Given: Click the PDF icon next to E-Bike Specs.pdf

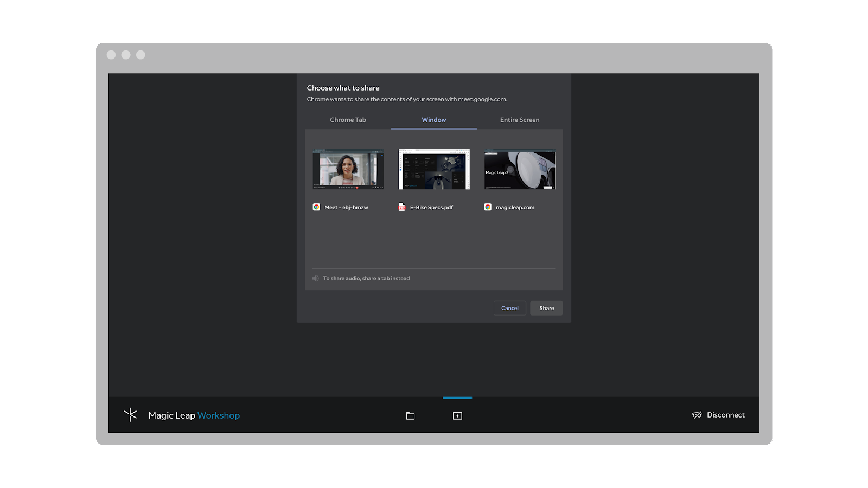Looking at the screenshot, I should (403, 207).
